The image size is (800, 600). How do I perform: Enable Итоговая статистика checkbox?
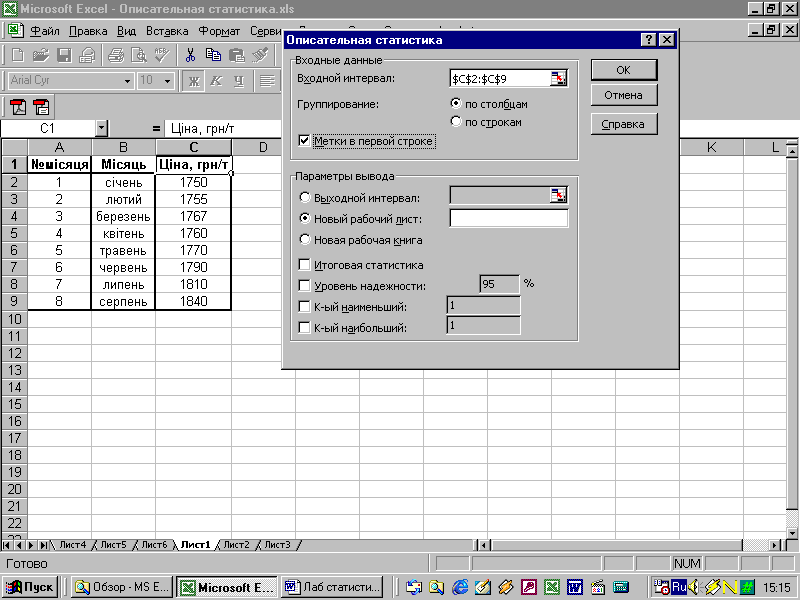tap(305, 265)
